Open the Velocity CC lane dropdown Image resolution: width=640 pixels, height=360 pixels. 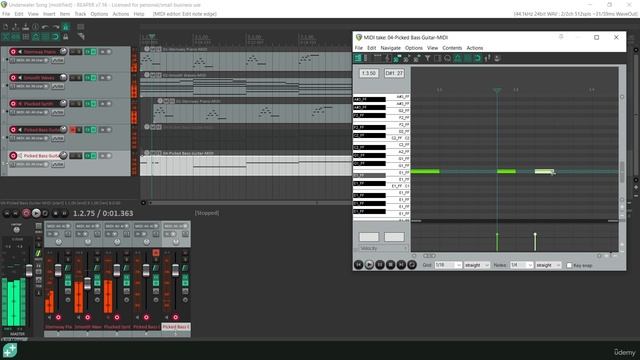click(x=382, y=248)
